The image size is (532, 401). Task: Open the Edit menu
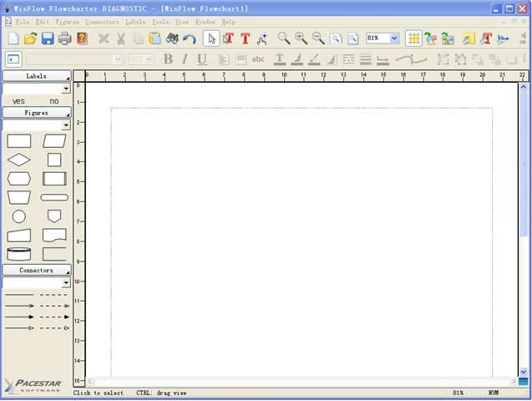[x=43, y=22]
